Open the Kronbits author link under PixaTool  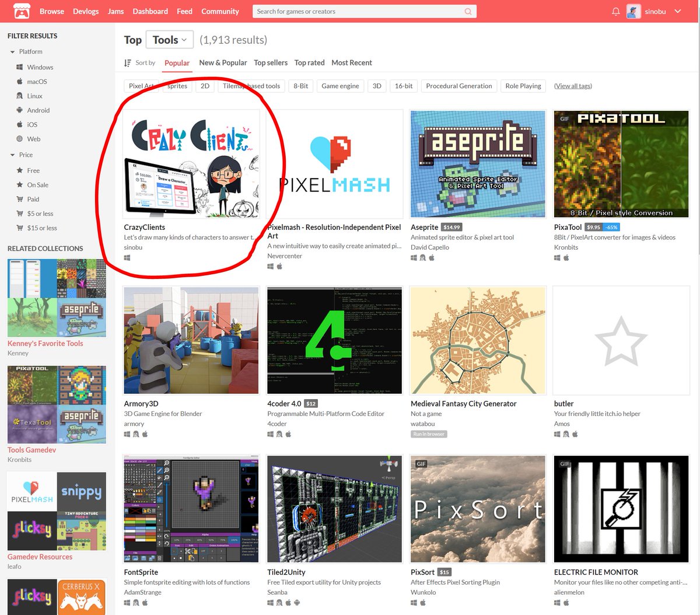point(566,247)
